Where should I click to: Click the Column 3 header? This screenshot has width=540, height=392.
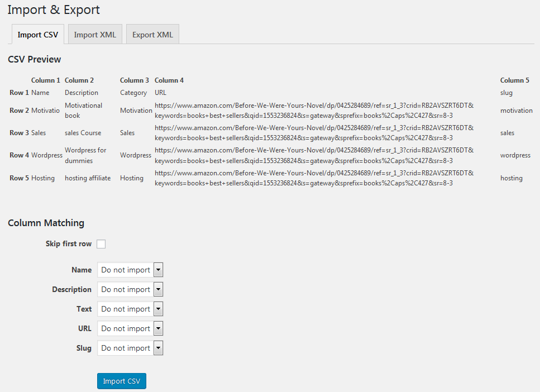(135, 80)
